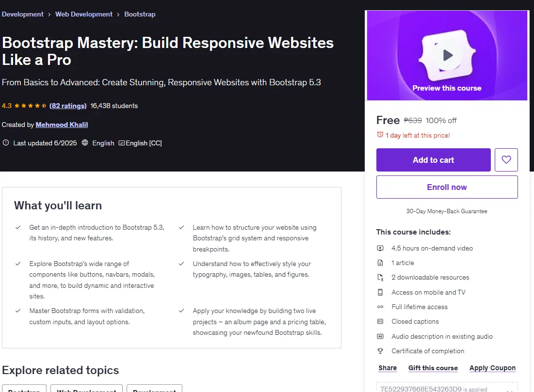Screen dimensions: 534x392
Task: Click the 'Explore related topics' heading
Action: pos(60,370)
